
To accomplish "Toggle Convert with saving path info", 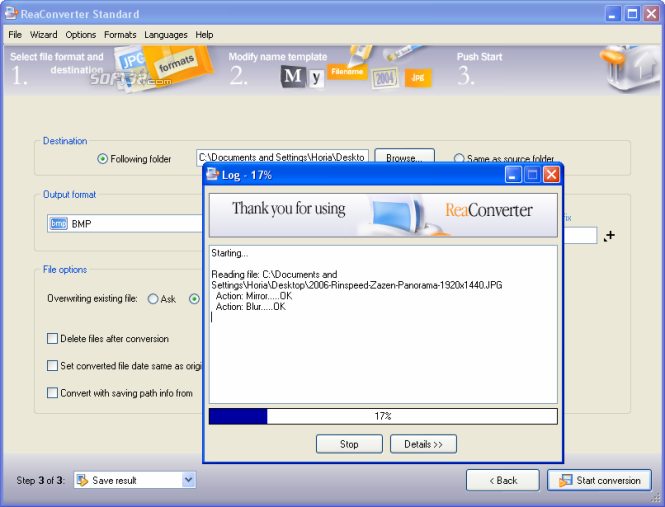I will (52, 393).
